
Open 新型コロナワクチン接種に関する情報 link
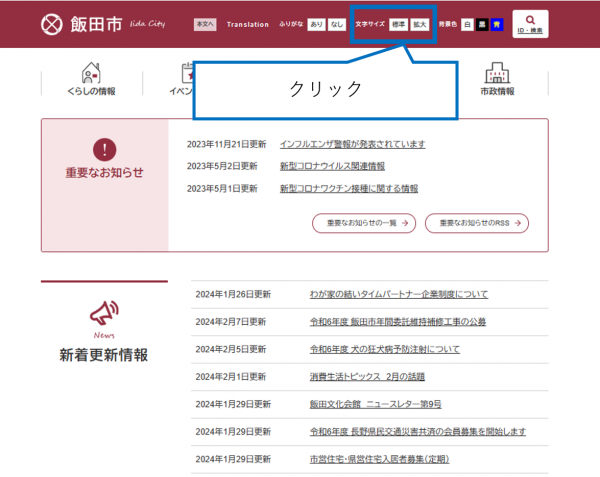point(348,188)
